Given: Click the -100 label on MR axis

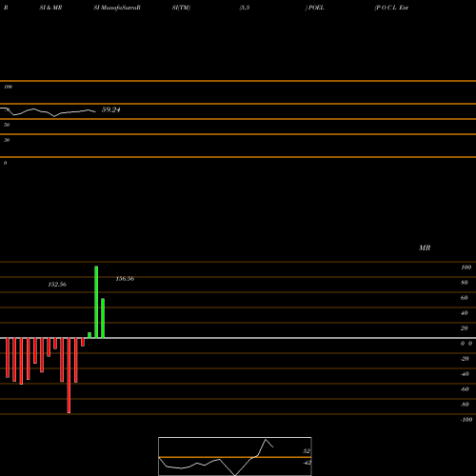Looking at the screenshot, I should pyautogui.click(x=466, y=420).
